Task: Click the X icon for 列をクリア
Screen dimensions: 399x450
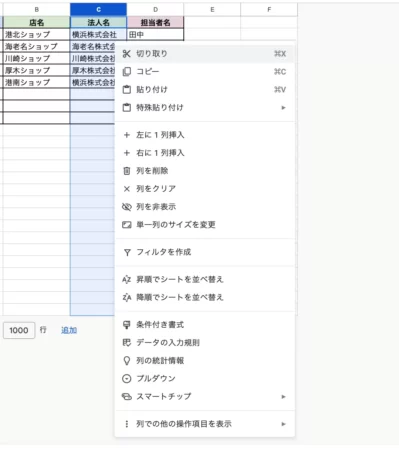Action: pos(127,189)
